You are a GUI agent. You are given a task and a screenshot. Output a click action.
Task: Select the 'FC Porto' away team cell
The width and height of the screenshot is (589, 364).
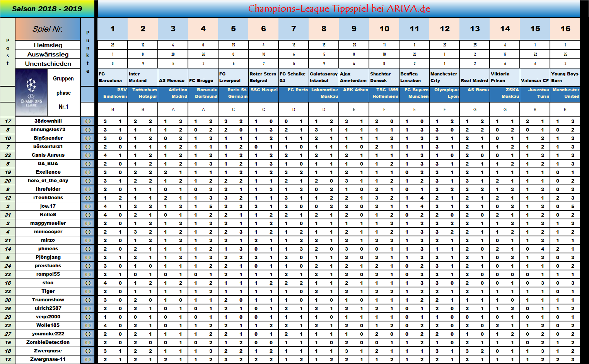294,94
